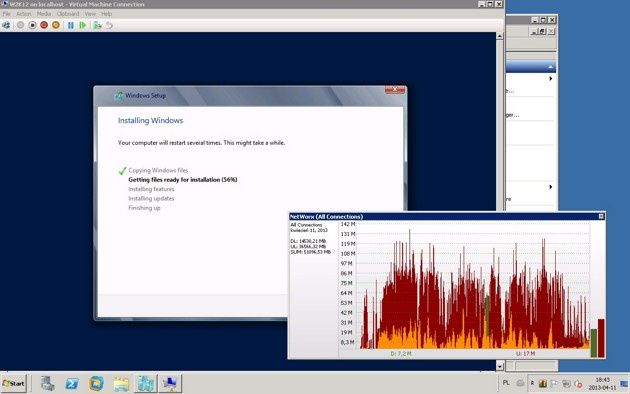Viewport: 630px width, 394px height.
Task: Click the 'SUM:' total value in NetWorx
Action: [x=310, y=252]
